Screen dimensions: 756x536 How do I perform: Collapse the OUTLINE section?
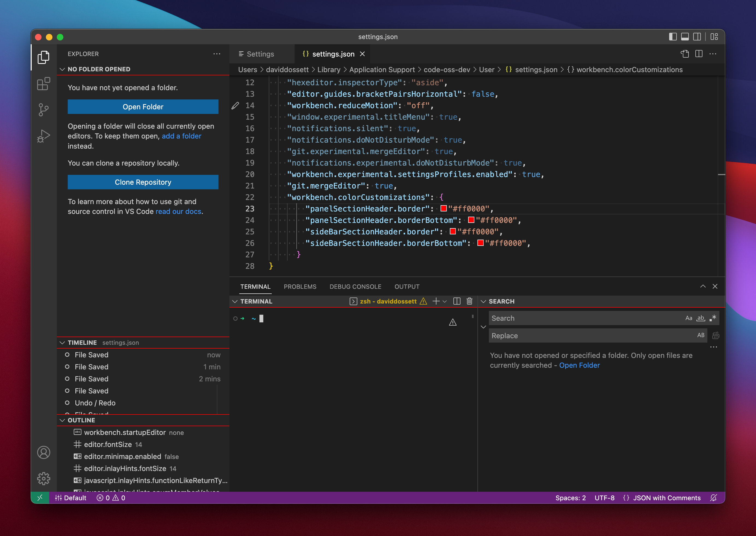62,420
